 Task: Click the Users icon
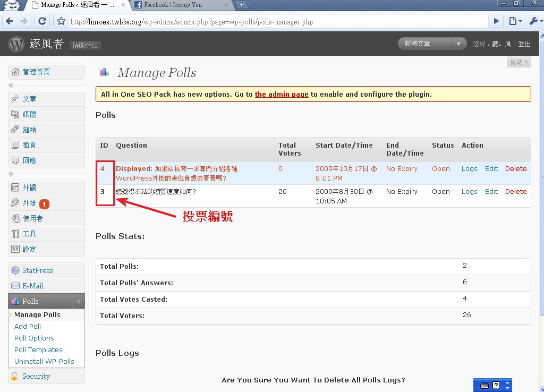click(x=15, y=218)
